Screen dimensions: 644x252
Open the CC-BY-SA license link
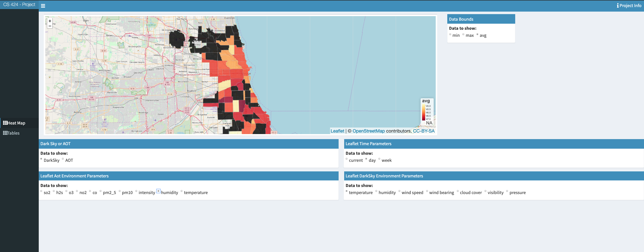(x=424, y=131)
